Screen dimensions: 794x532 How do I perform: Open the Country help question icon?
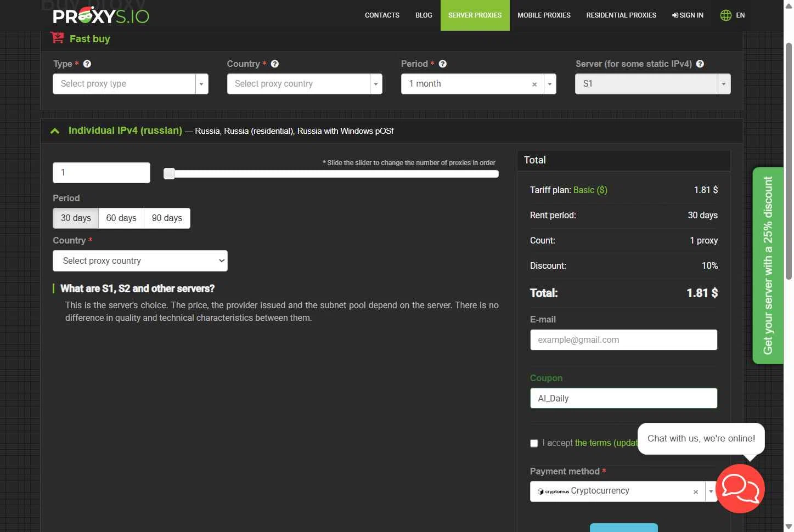coord(275,64)
